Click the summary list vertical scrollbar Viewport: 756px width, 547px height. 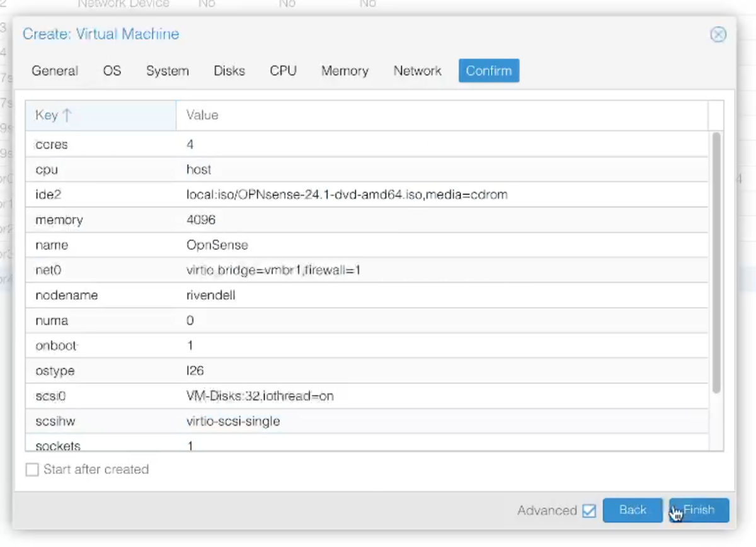click(716, 264)
